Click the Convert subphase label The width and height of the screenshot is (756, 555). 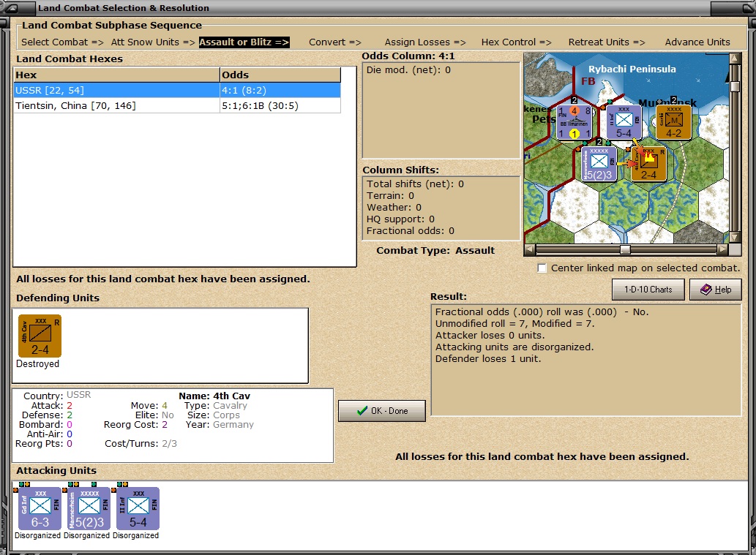pyautogui.click(x=335, y=42)
